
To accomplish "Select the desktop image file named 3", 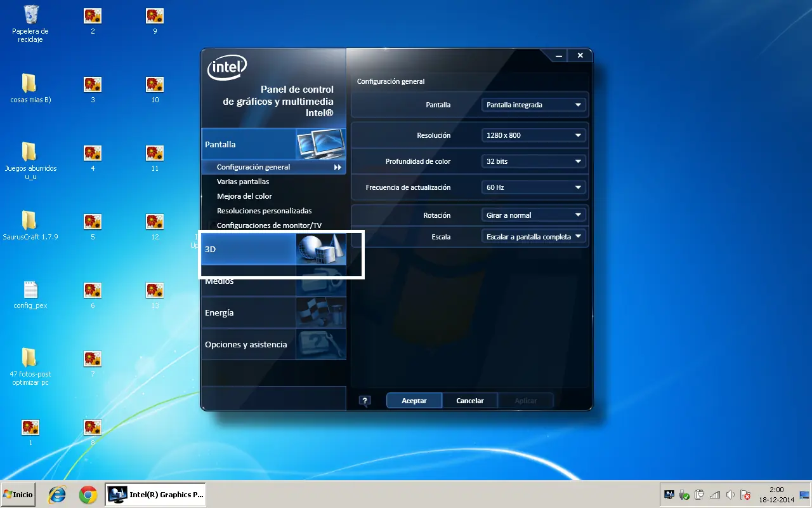I will tap(93, 89).
